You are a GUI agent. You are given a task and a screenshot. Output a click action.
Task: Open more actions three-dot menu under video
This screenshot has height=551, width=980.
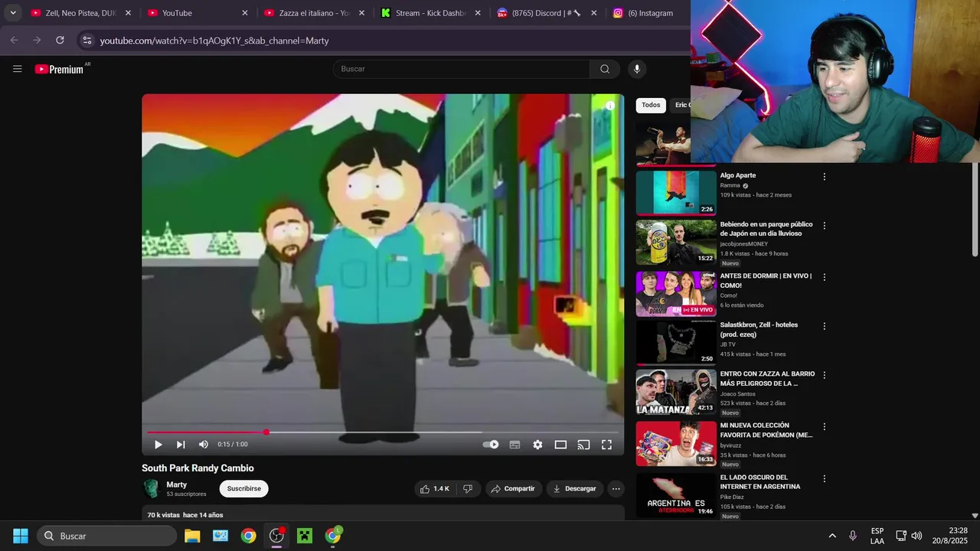pos(616,488)
